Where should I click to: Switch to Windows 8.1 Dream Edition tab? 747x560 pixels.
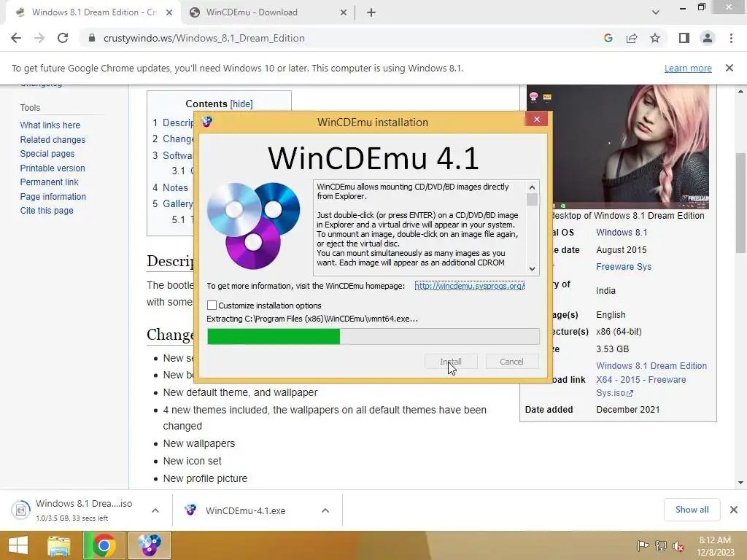click(94, 12)
